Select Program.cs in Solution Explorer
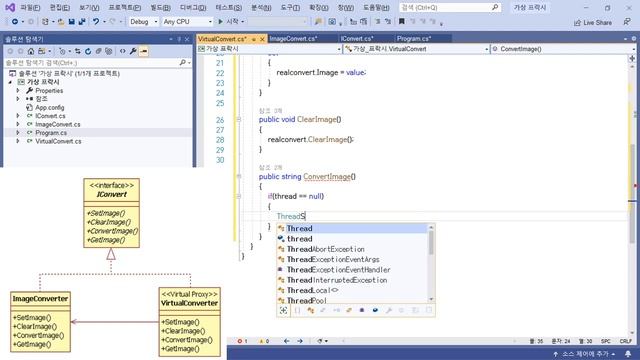The height and width of the screenshot is (360, 640). click(x=51, y=133)
